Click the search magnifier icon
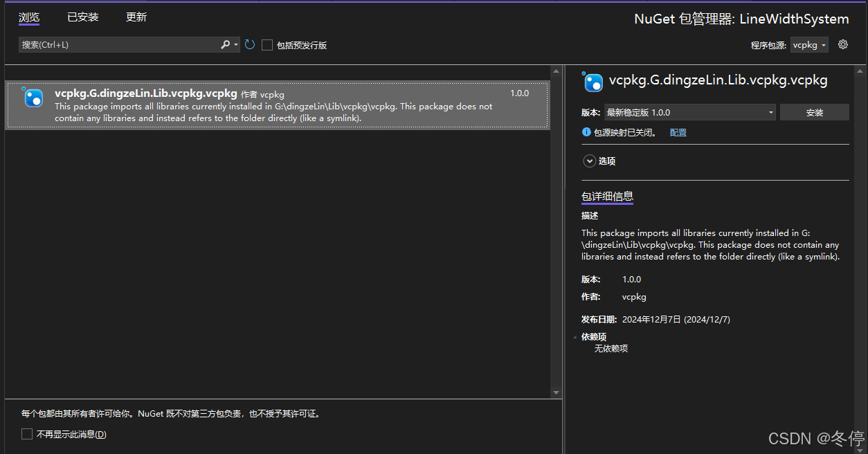 [x=226, y=44]
